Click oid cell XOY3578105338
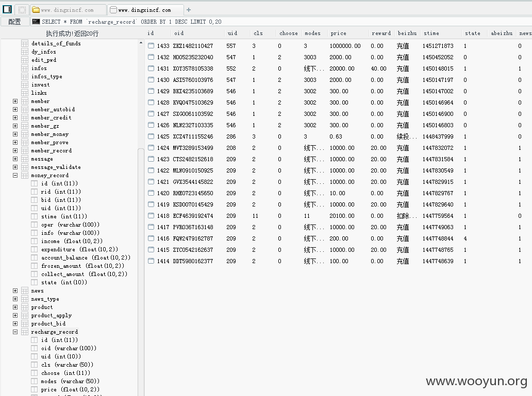This screenshot has height=396, width=532. [x=193, y=68]
